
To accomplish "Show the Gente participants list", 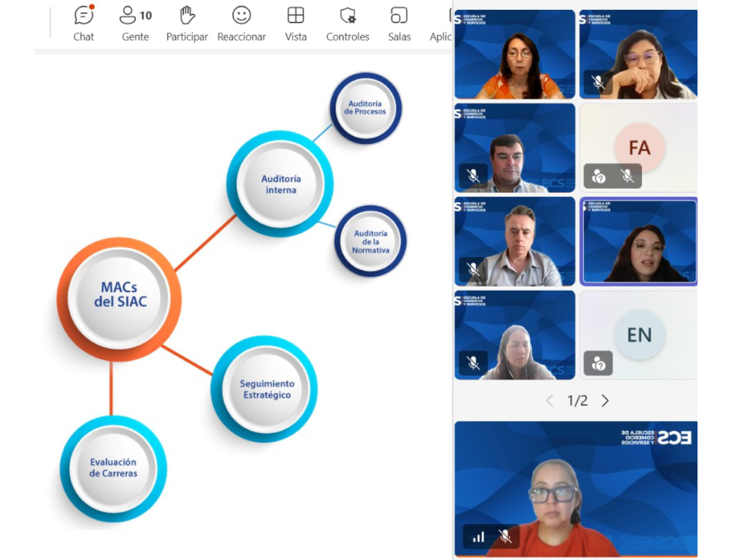I will 135,24.
